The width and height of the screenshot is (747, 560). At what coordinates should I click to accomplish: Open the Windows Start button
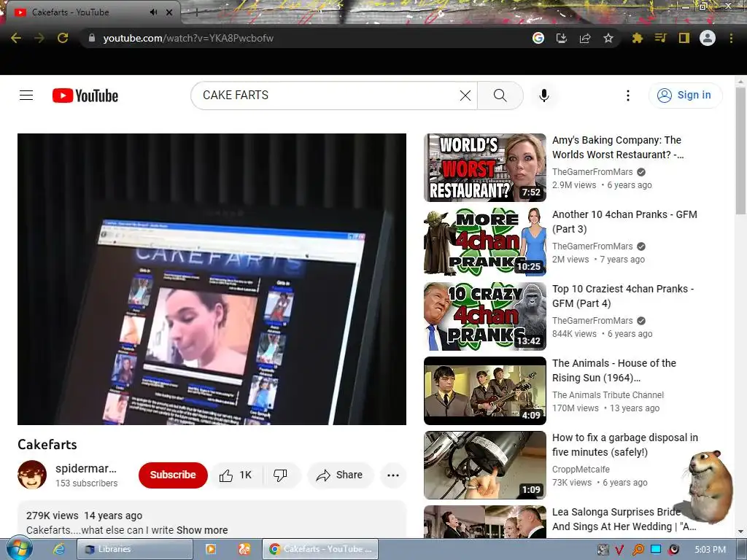coord(19,548)
